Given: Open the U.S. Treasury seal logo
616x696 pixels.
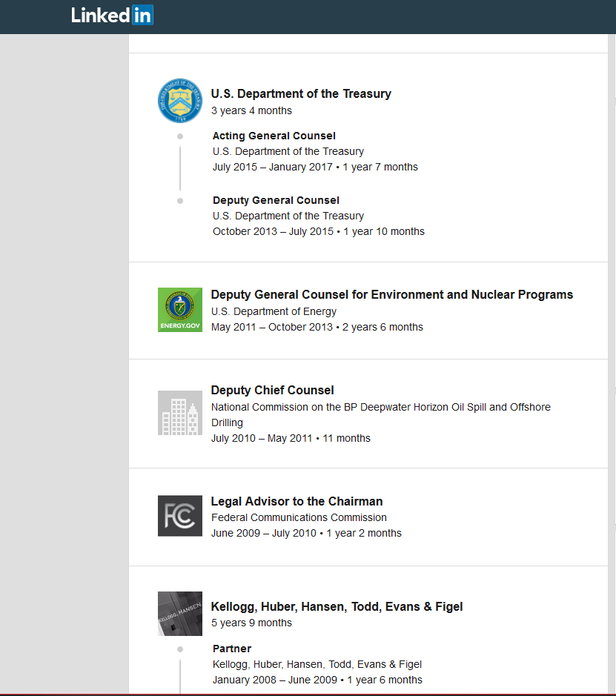Looking at the screenshot, I should pyautogui.click(x=180, y=101).
